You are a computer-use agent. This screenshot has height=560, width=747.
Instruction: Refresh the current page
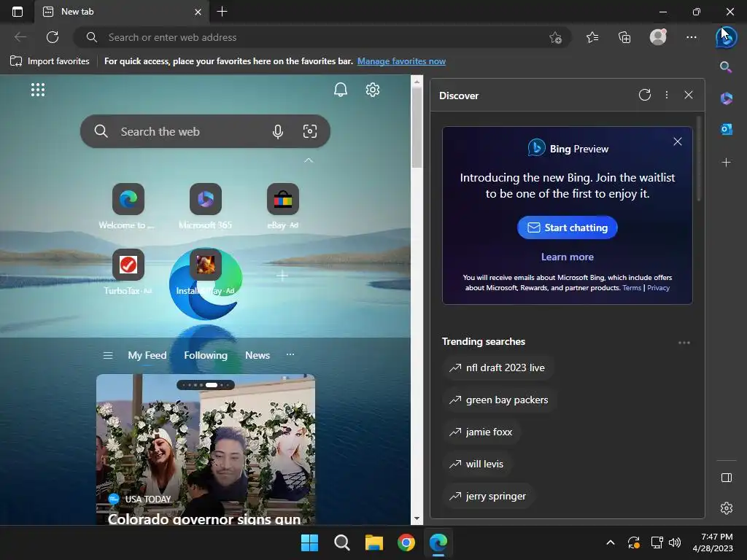[x=53, y=37]
